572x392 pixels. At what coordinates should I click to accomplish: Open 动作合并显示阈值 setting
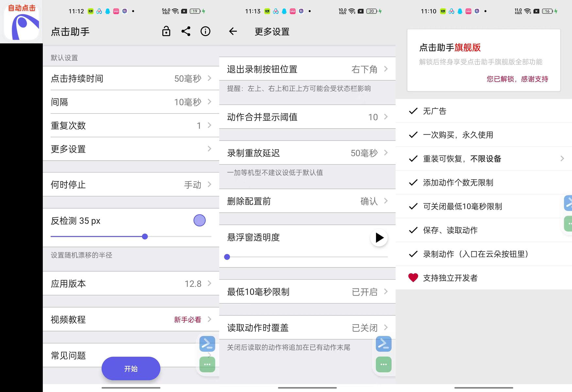[307, 117]
